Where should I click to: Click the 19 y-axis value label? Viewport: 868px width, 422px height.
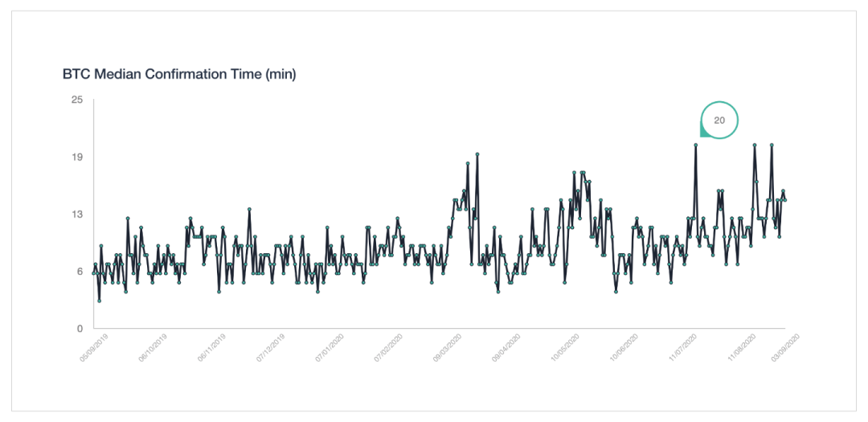tap(77, 158)
